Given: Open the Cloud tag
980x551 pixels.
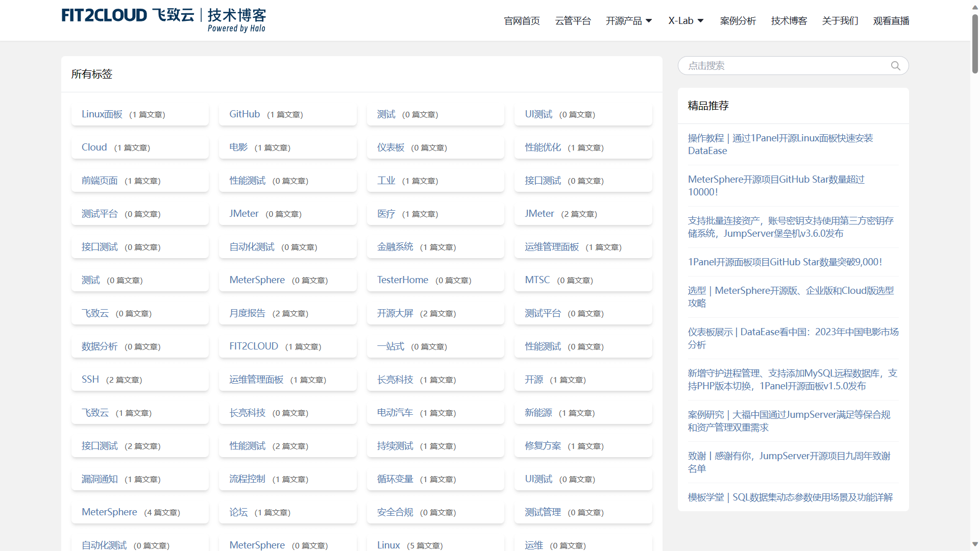Looking at the screenshot, I should pyautogui.click(x=94, y=147).
